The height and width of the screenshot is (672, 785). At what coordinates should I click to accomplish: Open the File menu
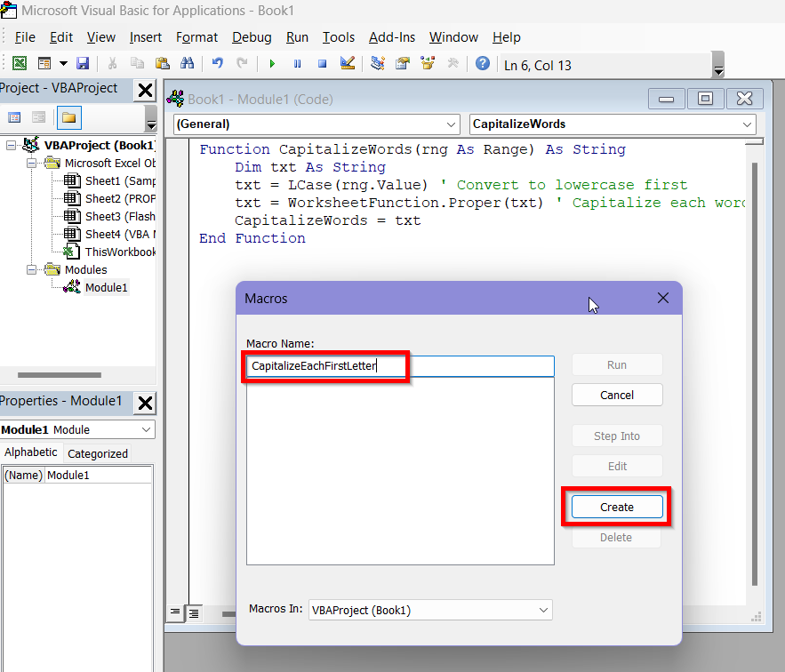pyautogui.click(x=25, y=37)
